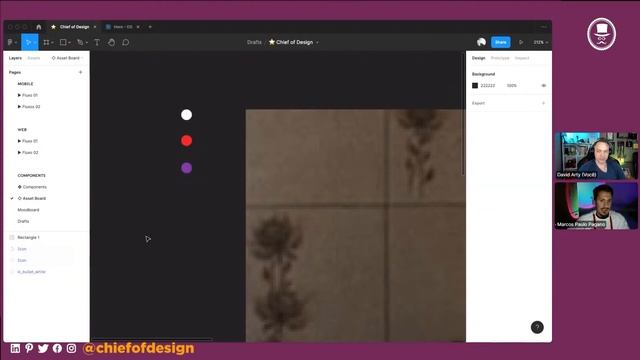
Task: Switch to the Chief of Design file tab
Action: [74, 27]
